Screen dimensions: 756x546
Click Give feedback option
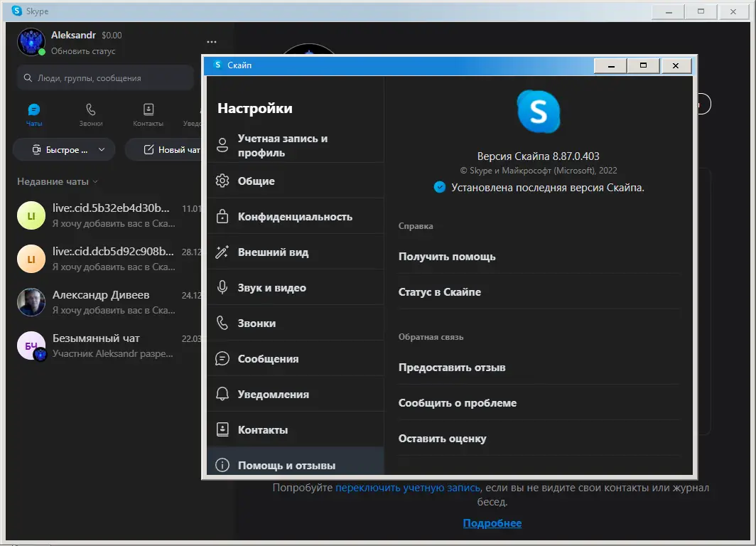point(539,367)
